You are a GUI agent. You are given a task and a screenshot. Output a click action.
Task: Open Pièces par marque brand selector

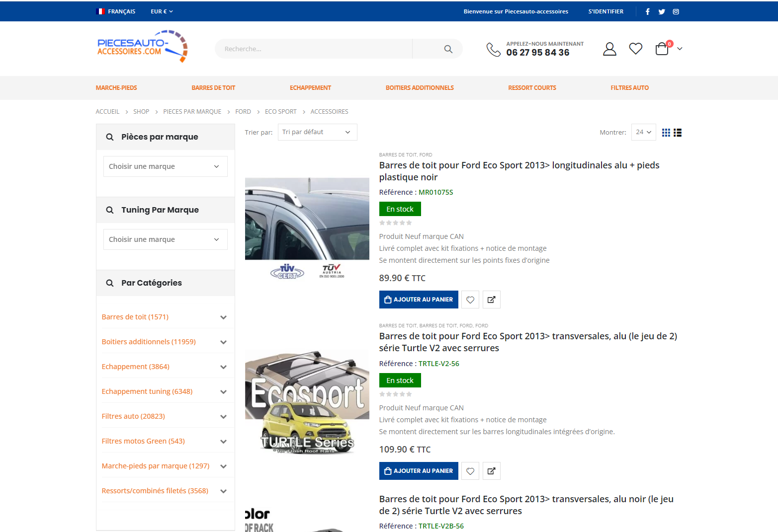tap(166, 166)
